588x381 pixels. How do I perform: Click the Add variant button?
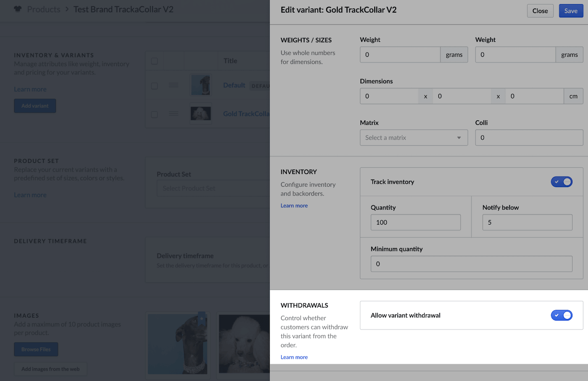click(x=35, y=106)
